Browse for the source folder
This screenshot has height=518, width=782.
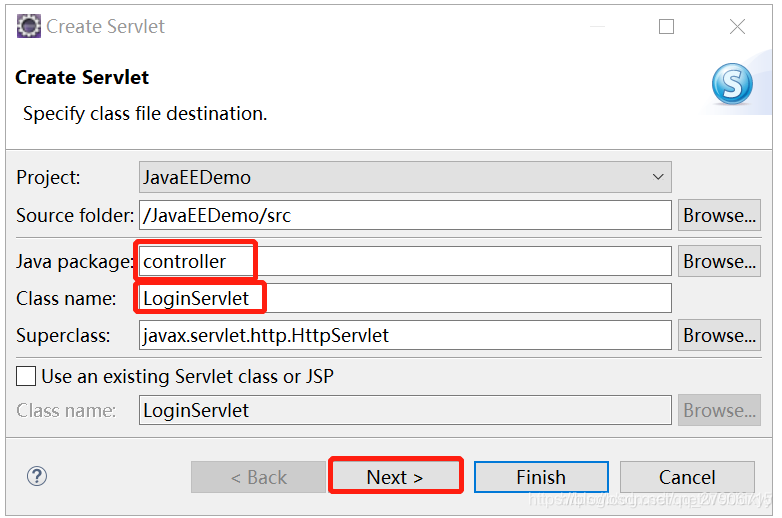point(719,215)
